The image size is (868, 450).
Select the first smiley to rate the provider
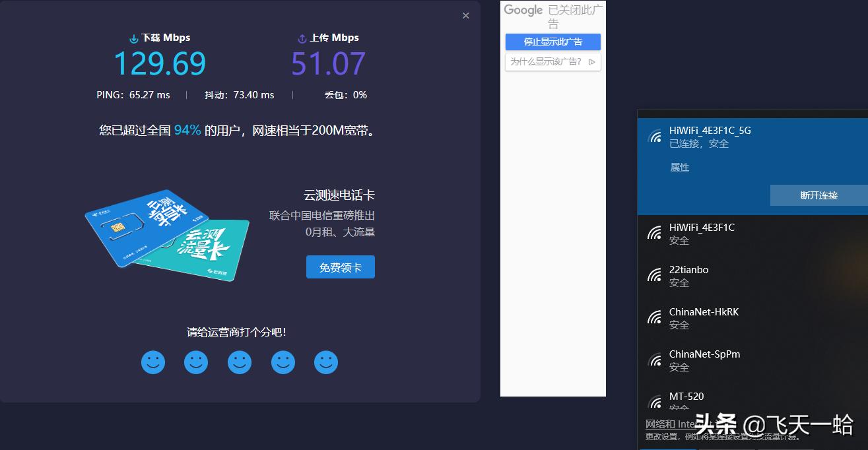(152, 362)
